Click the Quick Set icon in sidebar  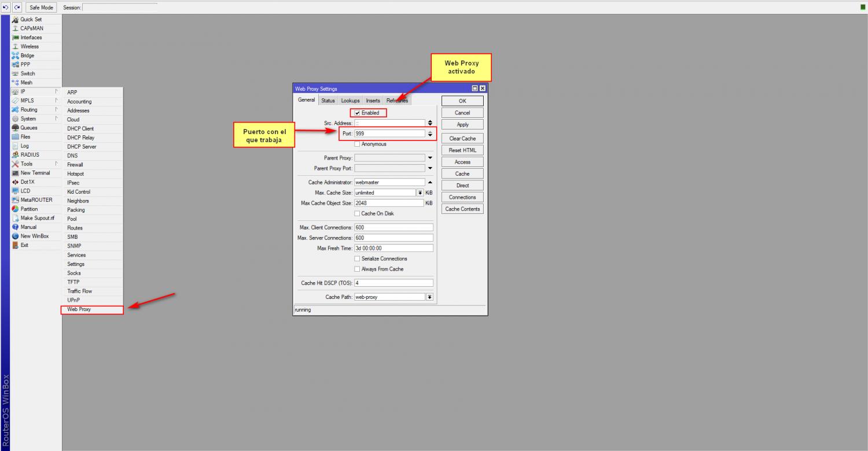16,20
